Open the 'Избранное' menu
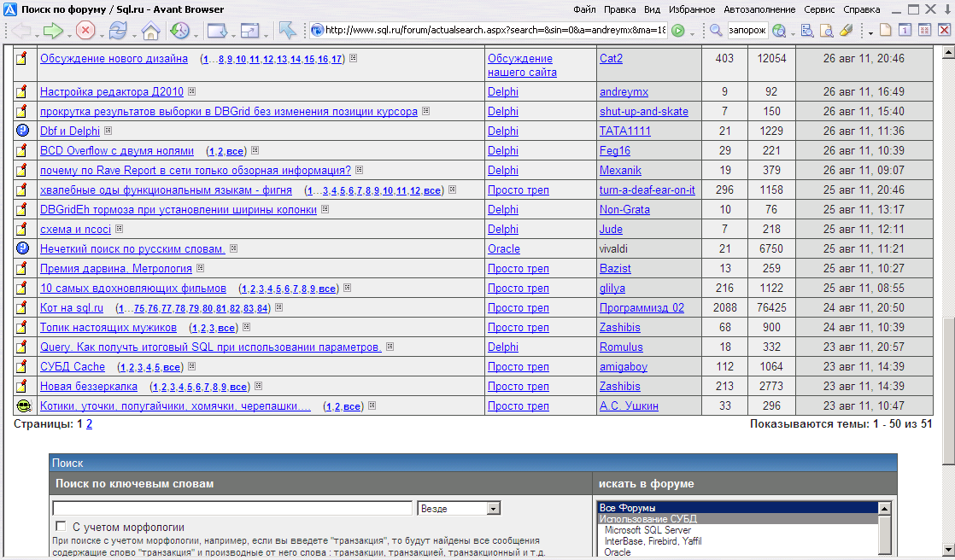The width and height of the screenshot is (955, 560). coord(692,9)
